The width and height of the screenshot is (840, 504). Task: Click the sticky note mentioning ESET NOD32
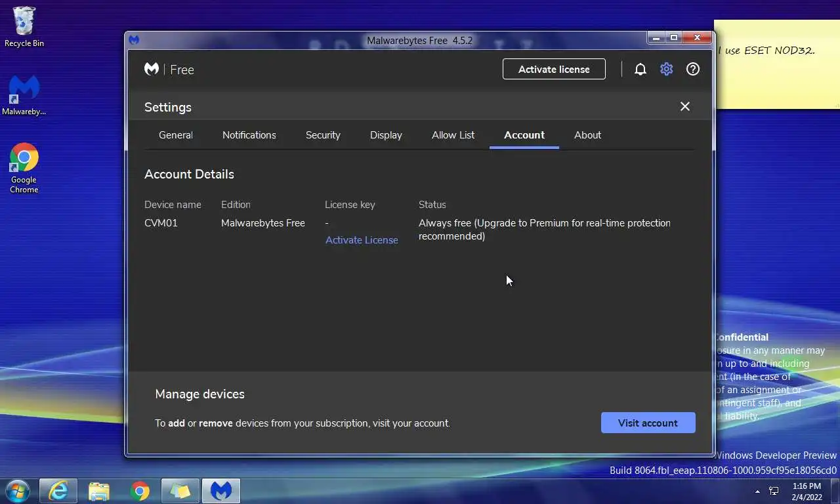pyautogui.click(x=777, y=66)
